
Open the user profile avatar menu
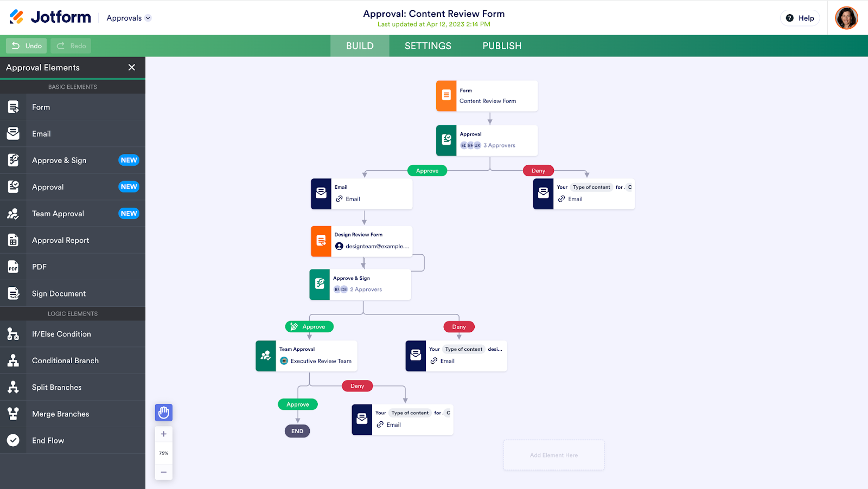point(846,18)
